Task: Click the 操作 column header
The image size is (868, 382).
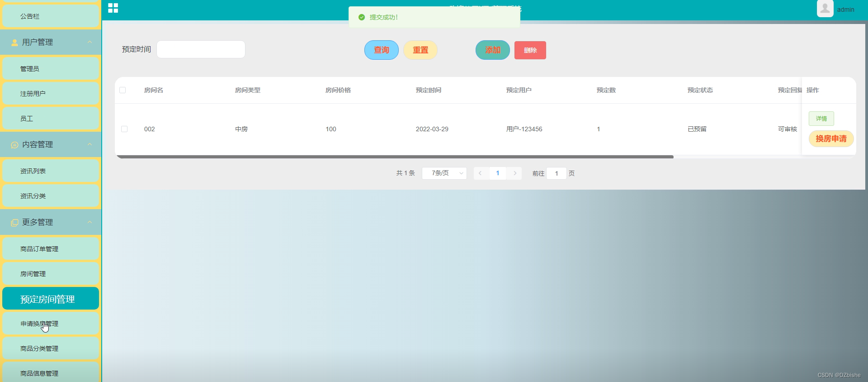Action: pos(813,90)
